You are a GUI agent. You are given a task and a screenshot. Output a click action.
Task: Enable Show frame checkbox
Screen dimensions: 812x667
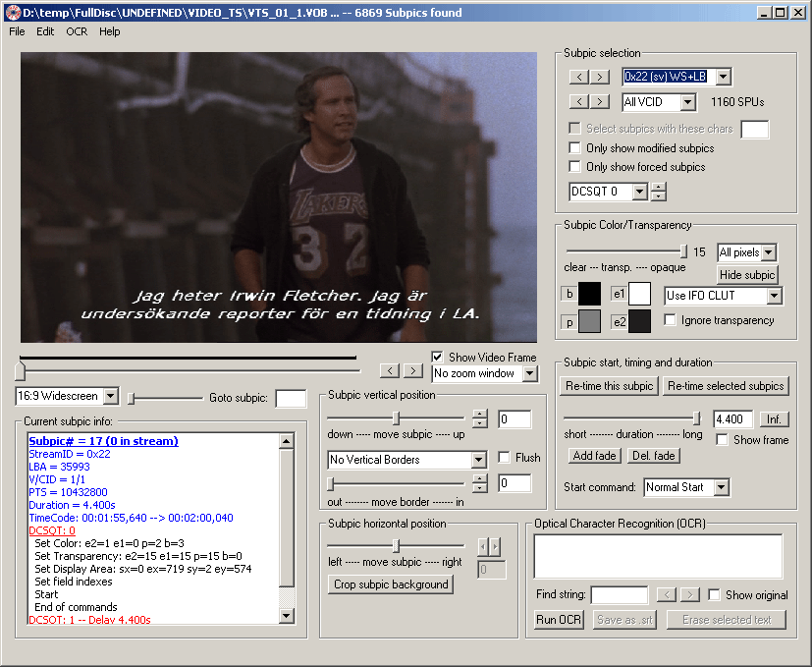pyautogui.click(x=722, y=439)
